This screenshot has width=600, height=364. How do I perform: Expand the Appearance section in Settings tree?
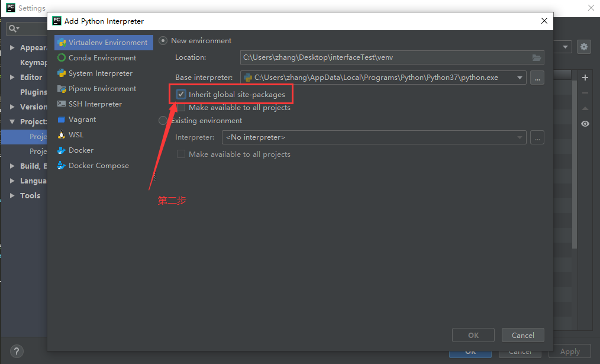tap(12, 47)
